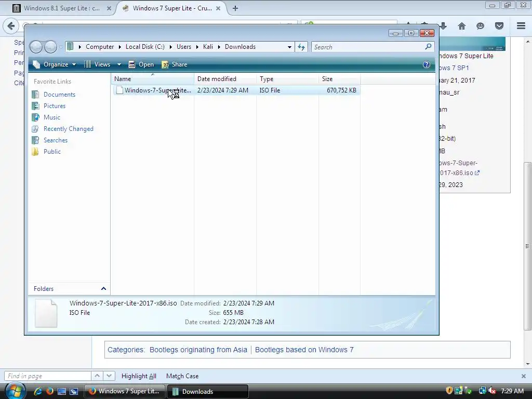Click Downloads in the address breadcrumb
This screenshot has height=399, width=532.
coord(240,47)
